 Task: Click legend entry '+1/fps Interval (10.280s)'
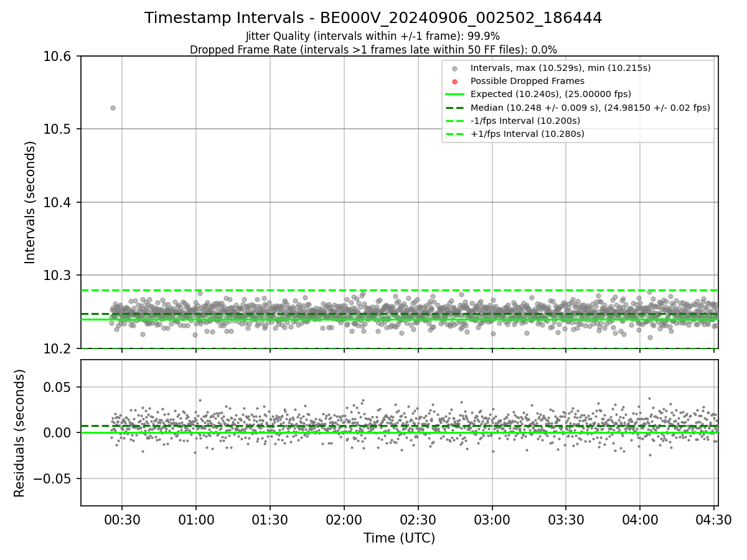click(x=527, y=134)
